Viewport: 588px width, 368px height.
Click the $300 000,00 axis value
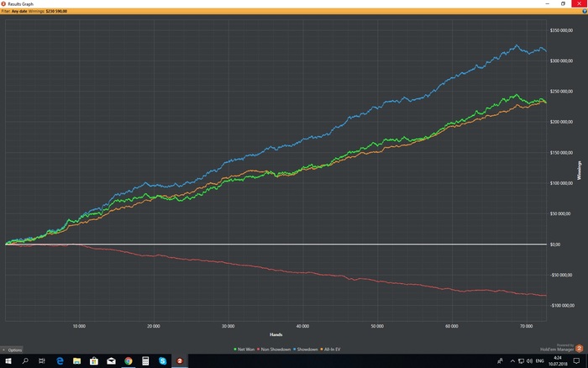tap(561, 60)
